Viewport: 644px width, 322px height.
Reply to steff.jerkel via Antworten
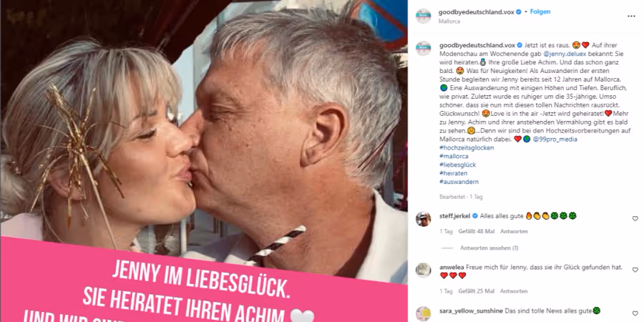[514, 231]
